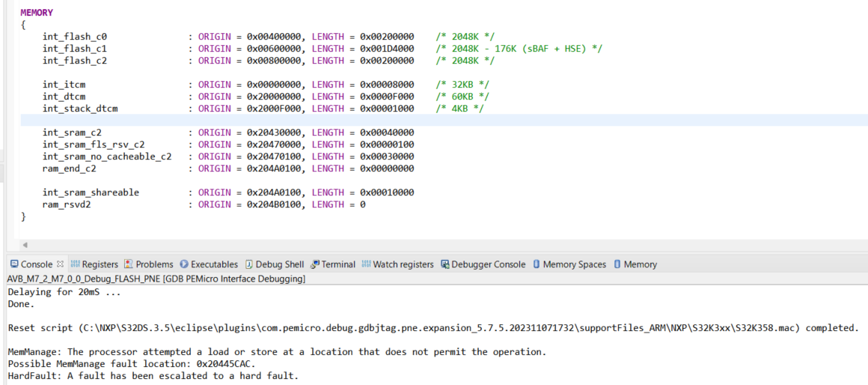Close the Console tab with its X

pyautogui.click(x=61, y=264)
